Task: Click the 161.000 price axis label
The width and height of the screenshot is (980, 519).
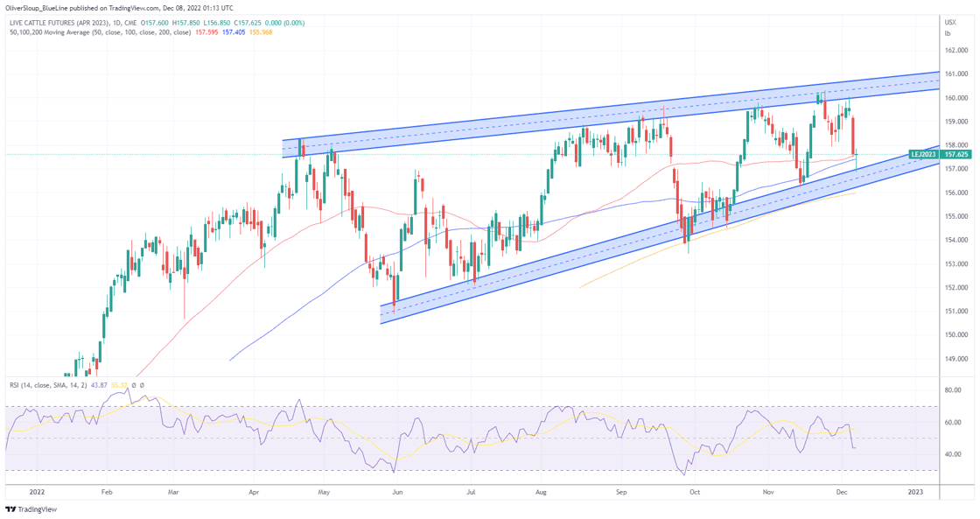Action: click(x=956, y=74)
